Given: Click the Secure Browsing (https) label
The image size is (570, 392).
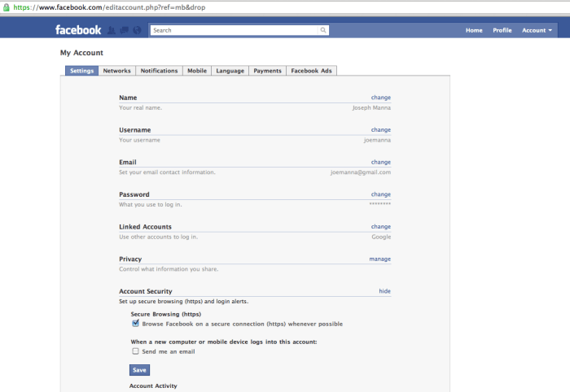Looking at the screenshot, I should coord(166,314).
